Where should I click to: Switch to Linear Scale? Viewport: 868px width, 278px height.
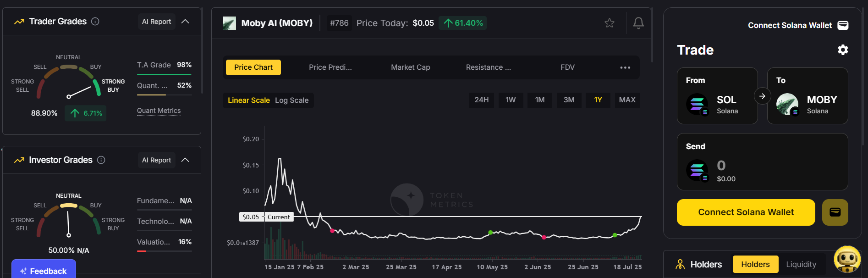coord(249,100)
